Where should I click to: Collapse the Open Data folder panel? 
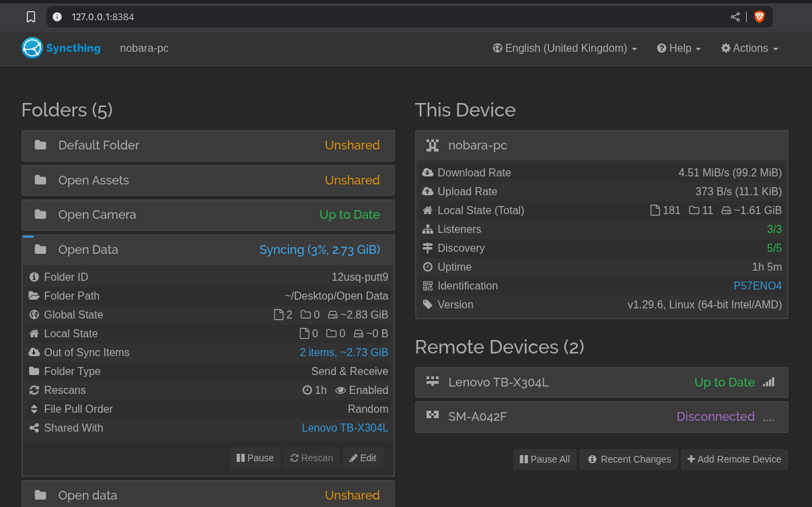[x=208, y=249]
